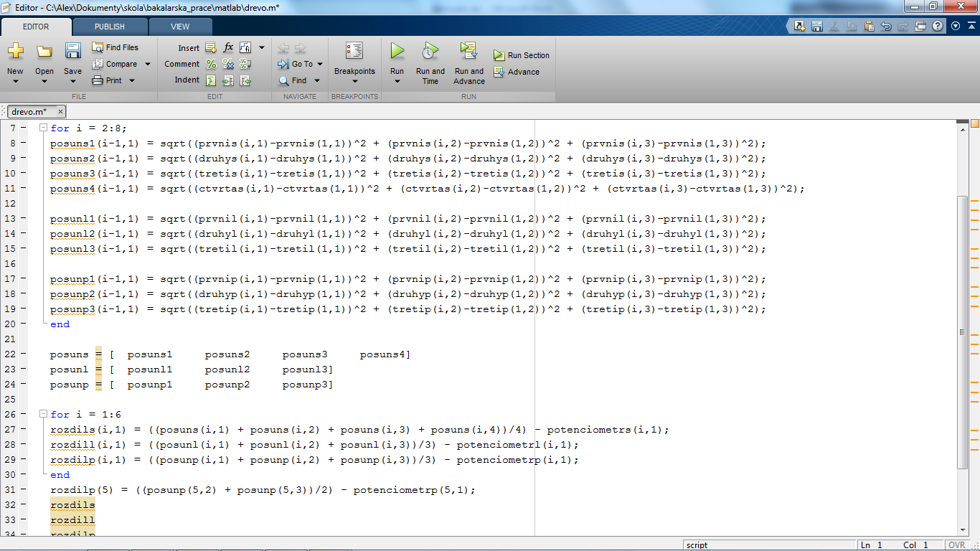Click the New file plus icon

pyautogui.click(x=15, y=51)
